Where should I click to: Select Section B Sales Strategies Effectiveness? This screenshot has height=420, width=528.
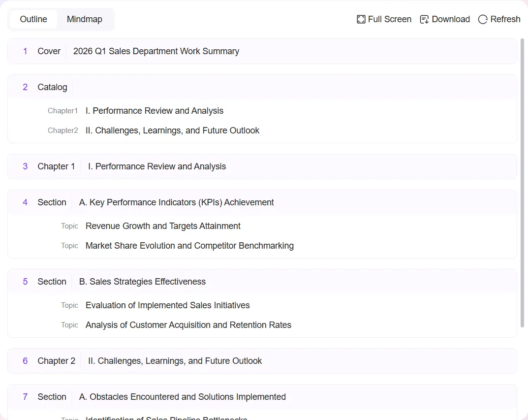point(142,282)
